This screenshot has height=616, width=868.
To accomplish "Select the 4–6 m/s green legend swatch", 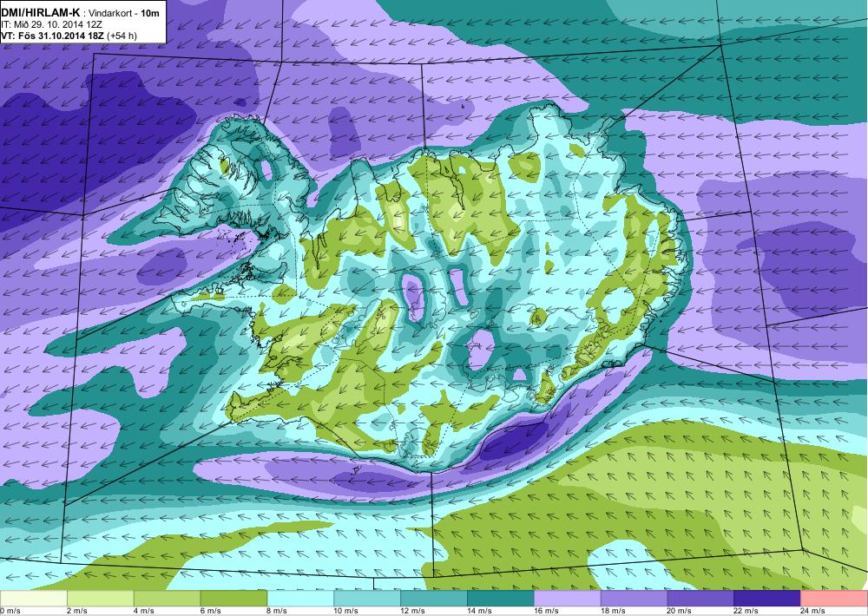I will (x=168, y=599).
